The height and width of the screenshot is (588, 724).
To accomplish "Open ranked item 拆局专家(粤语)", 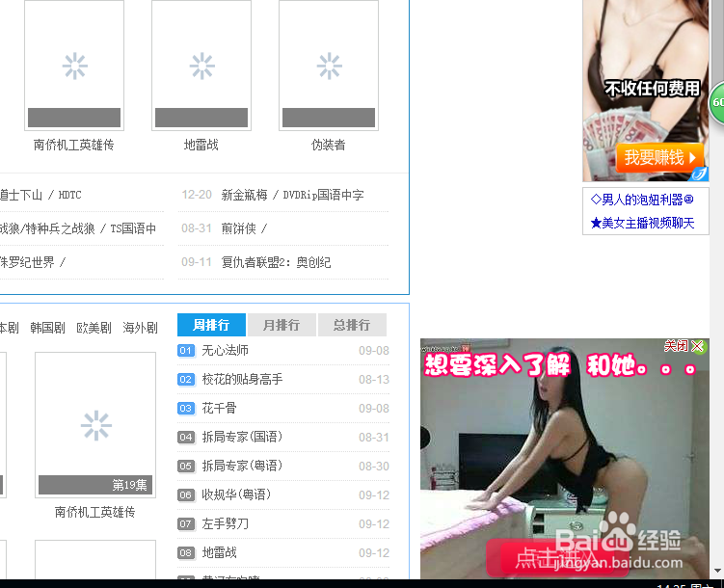I will click(x=242, y=466).
